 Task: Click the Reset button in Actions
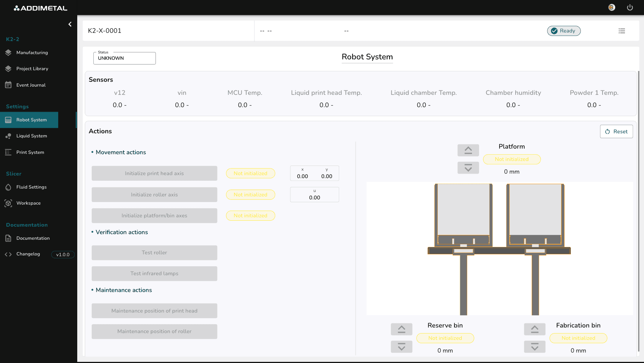click(x=616, y=131)
